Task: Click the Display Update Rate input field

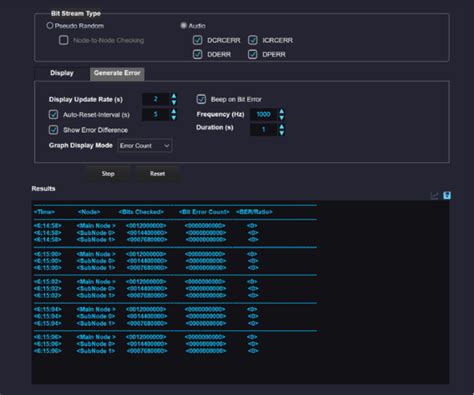Action: (x=156, y=99)
